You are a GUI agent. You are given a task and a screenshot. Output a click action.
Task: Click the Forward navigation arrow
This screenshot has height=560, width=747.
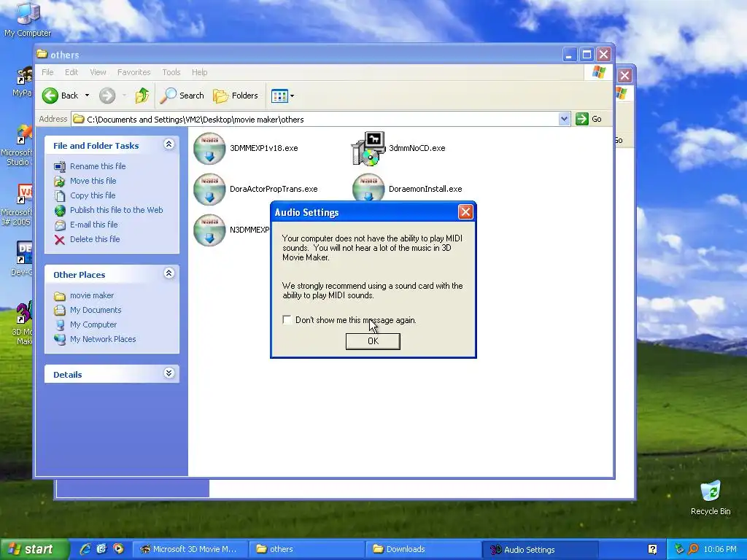point(107,96)
